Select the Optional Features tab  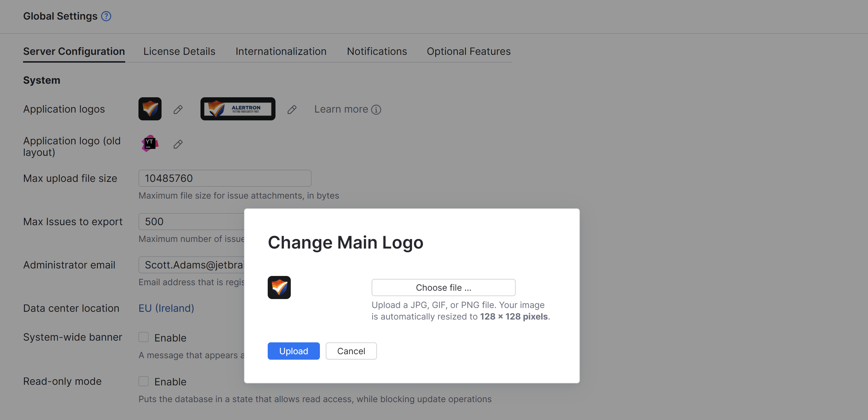(468, 51)
